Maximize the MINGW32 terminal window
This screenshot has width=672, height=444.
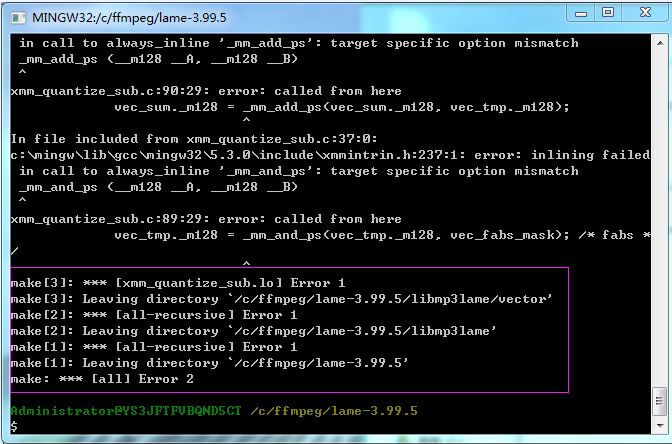[x=608, y=13]
